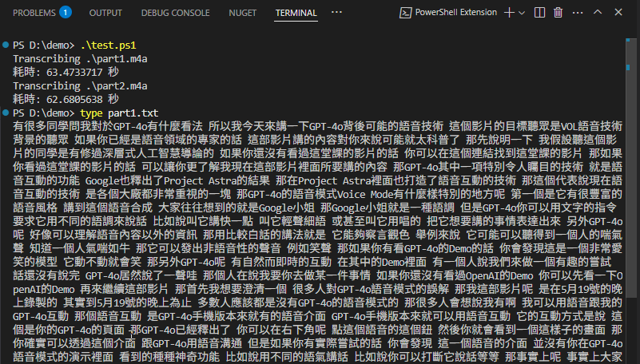640x364 pixels.
Task: Click the split terminal icon
Action: coord(539,13)
